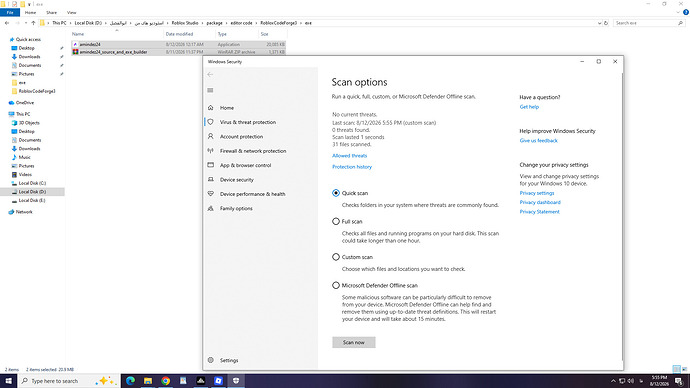
Task: Select the Full scan radio button
Action: click(x=336, y=221)
